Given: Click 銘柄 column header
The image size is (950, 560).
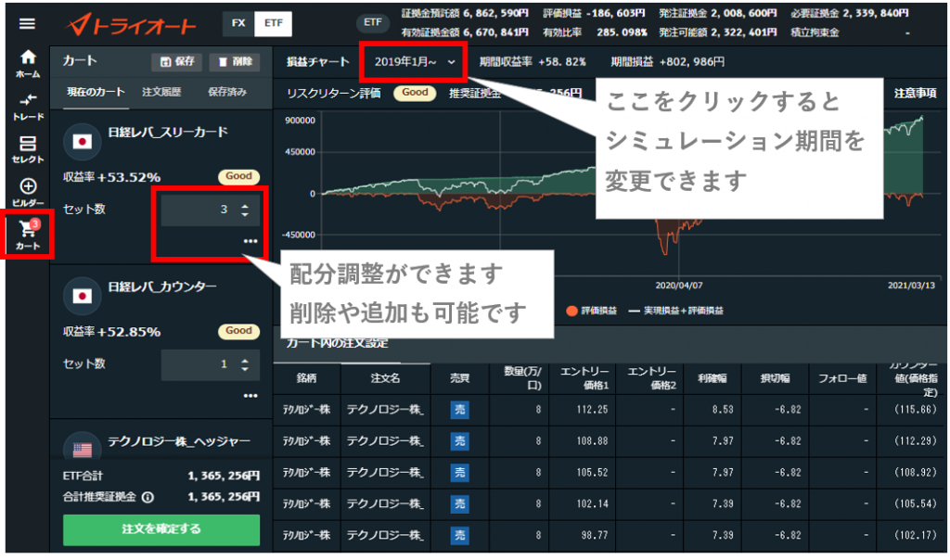Looking at the screenshot, I should 306,378.
